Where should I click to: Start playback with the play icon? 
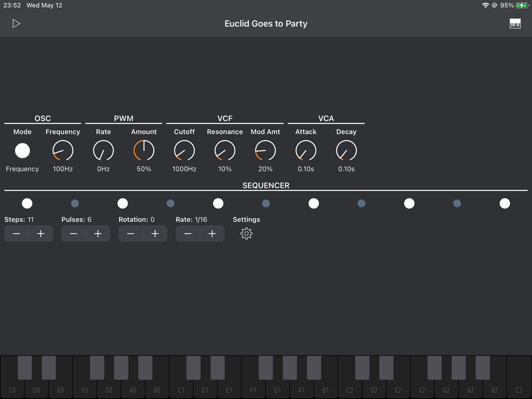pyautogui.click(x=16, y=24)
